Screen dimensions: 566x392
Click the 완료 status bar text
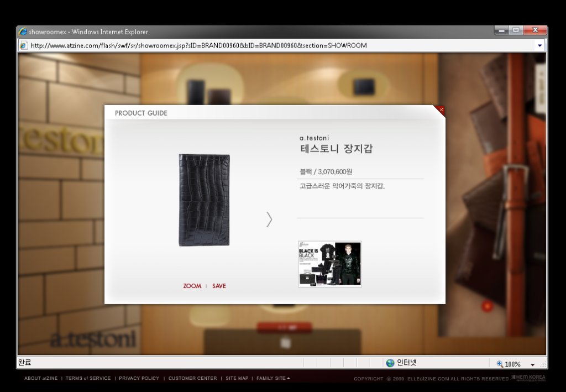click(x=25, y=362)
